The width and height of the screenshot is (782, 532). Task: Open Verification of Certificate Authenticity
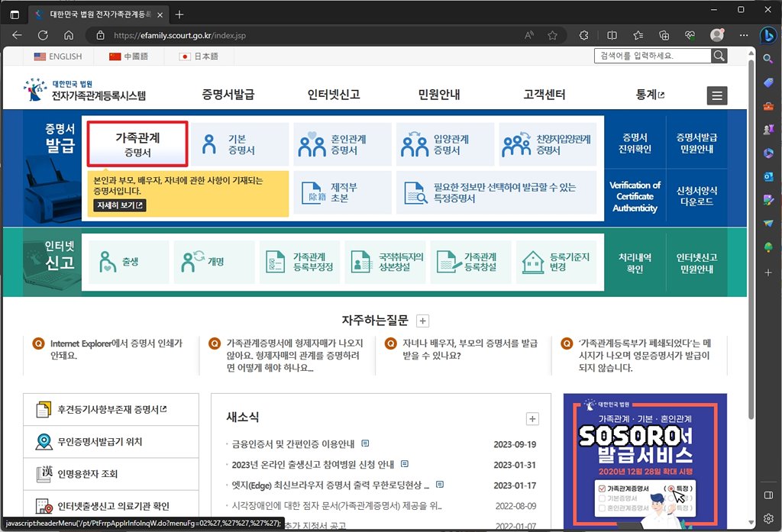pos(635,196)
